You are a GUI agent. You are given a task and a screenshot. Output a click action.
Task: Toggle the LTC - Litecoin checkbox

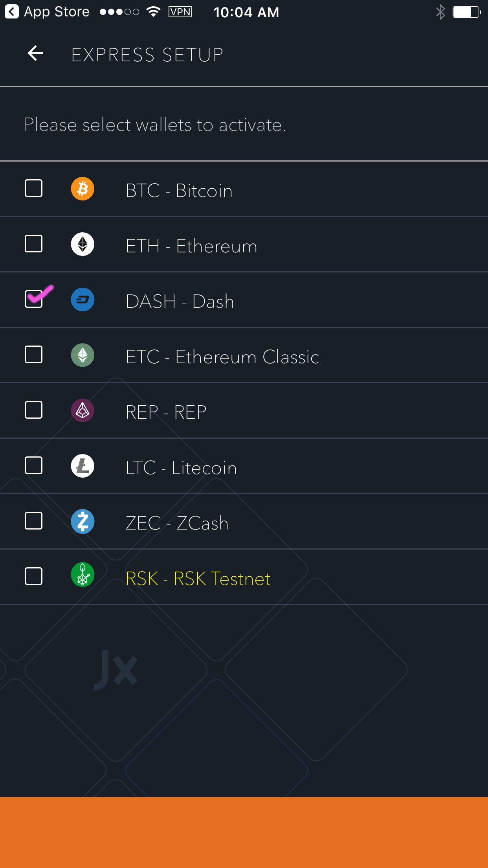pos(34,465)
